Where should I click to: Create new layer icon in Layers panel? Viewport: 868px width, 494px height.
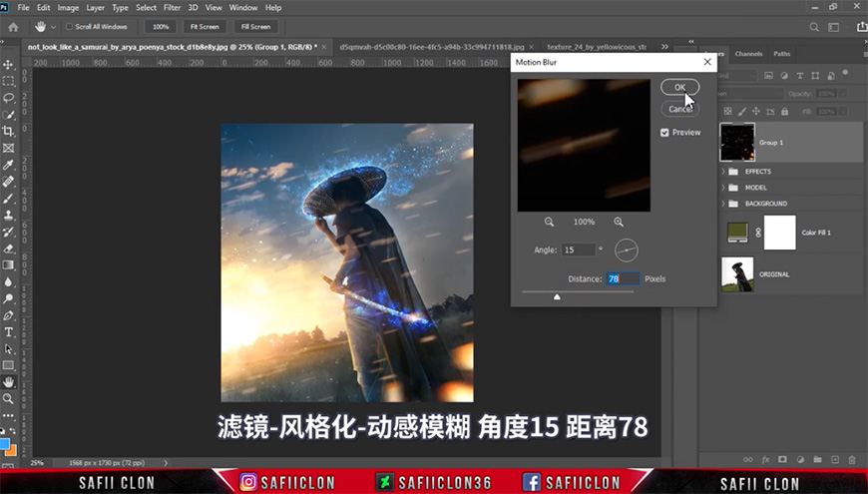[835, 460]
